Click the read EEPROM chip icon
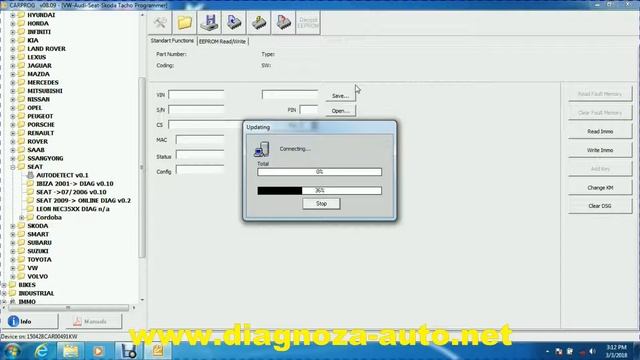640x360 pixels. click(x=234, y=22)
